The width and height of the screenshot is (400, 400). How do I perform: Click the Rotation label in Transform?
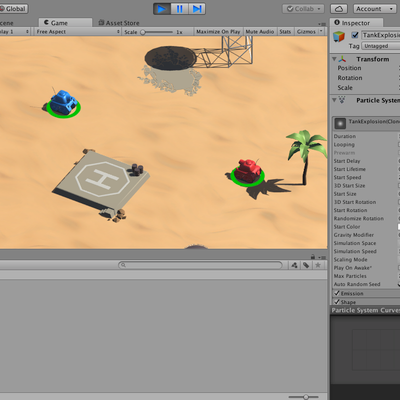(x=350, y=78)
